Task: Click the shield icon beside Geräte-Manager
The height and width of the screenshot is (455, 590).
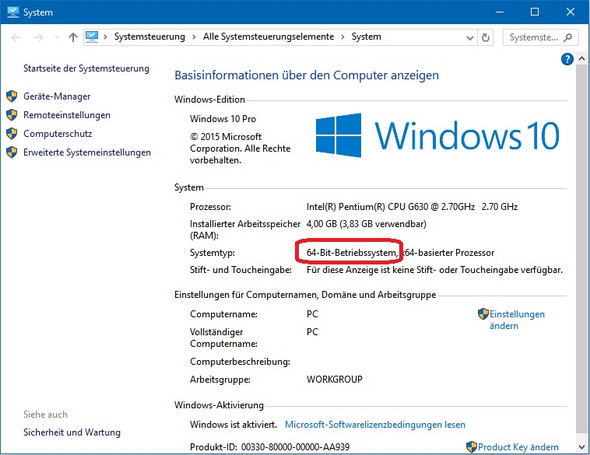Action: click(x=12, y=96)
